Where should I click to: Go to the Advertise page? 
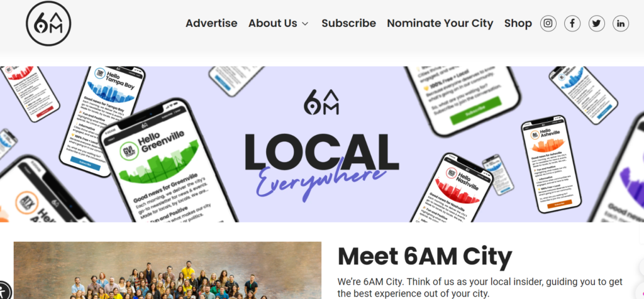211,23
